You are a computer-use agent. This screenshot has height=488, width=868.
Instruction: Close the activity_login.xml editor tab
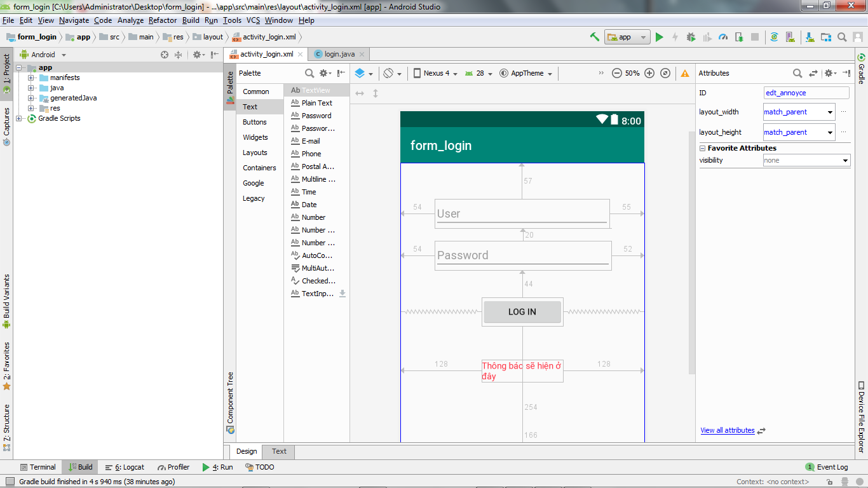[x=299, y=55]
